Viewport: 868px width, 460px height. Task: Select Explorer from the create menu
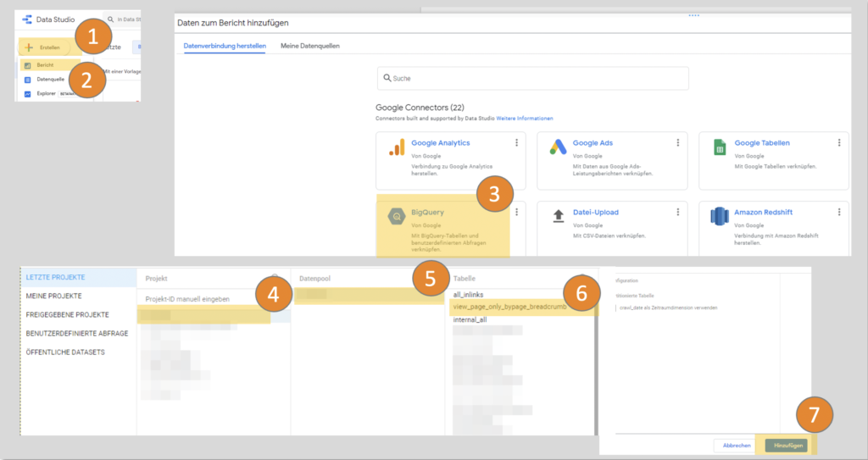(47, 93)
